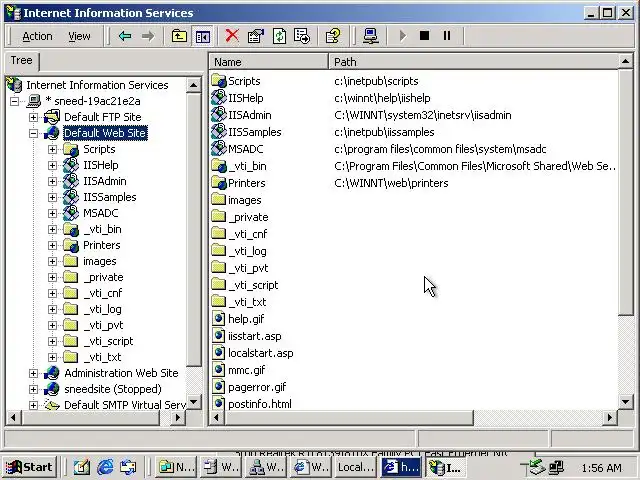Select Printers in the tree
The image size is (640, 480).
[102, 245]
